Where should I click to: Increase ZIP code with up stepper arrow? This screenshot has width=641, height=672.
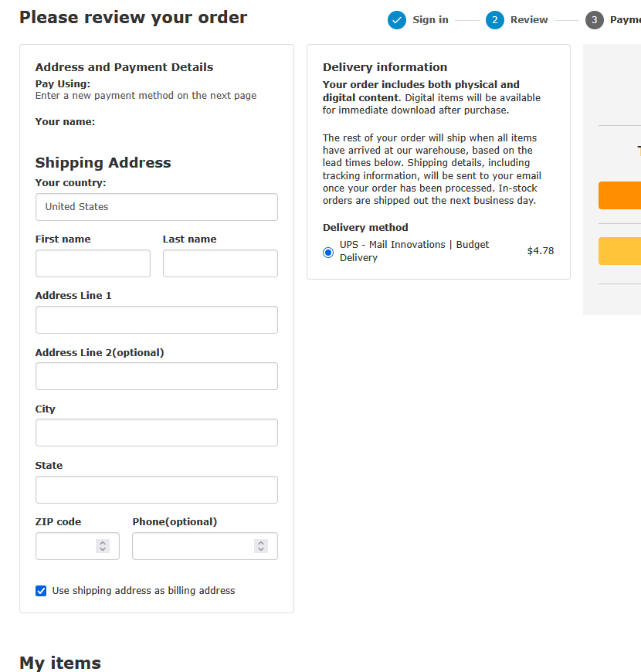[103, 542]
